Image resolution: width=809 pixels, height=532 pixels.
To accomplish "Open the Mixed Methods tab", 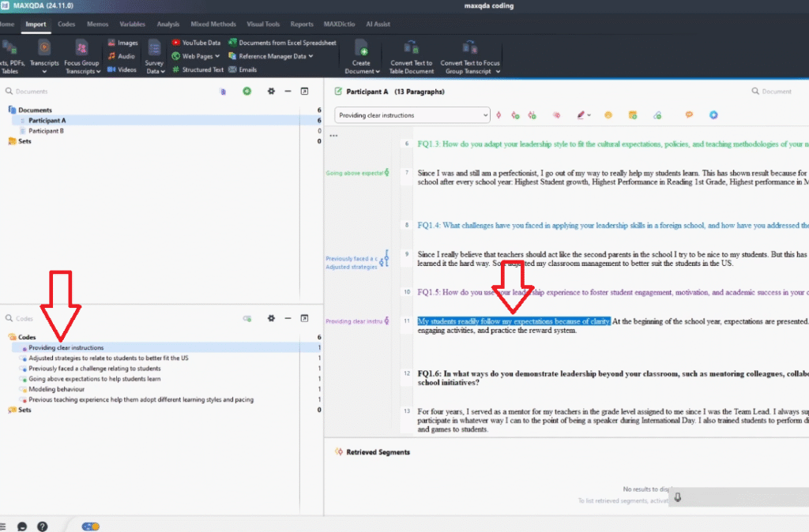I will pos(213,24).
